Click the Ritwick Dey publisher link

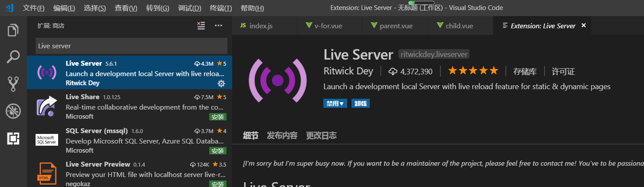349,71
